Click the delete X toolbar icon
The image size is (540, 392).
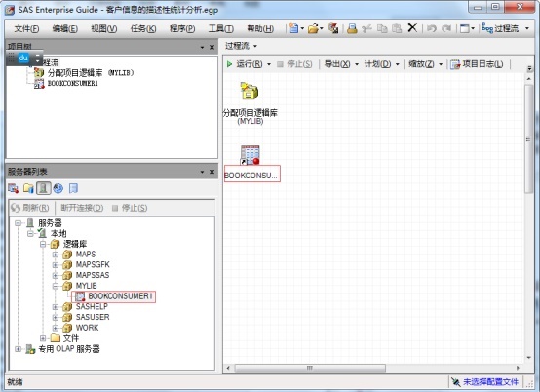pos(412,27)
